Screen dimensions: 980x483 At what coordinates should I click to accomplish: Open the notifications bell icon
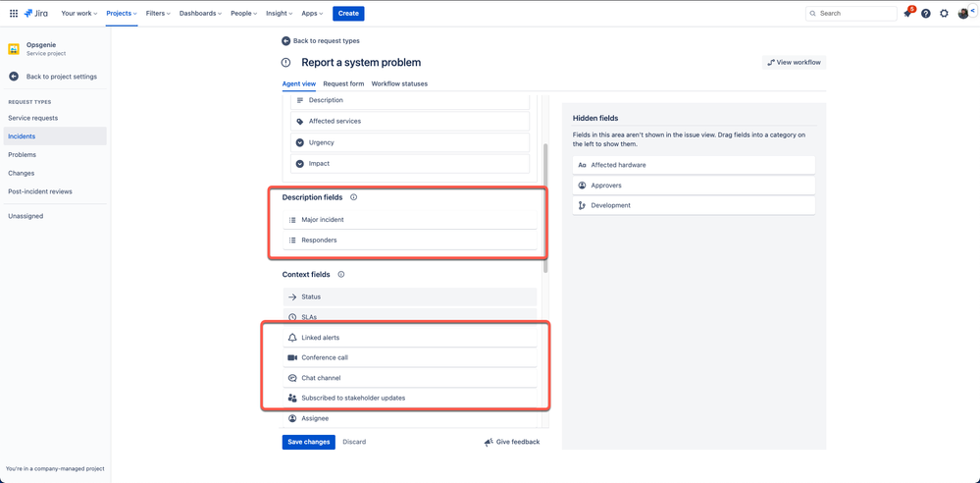pos(908,13)
